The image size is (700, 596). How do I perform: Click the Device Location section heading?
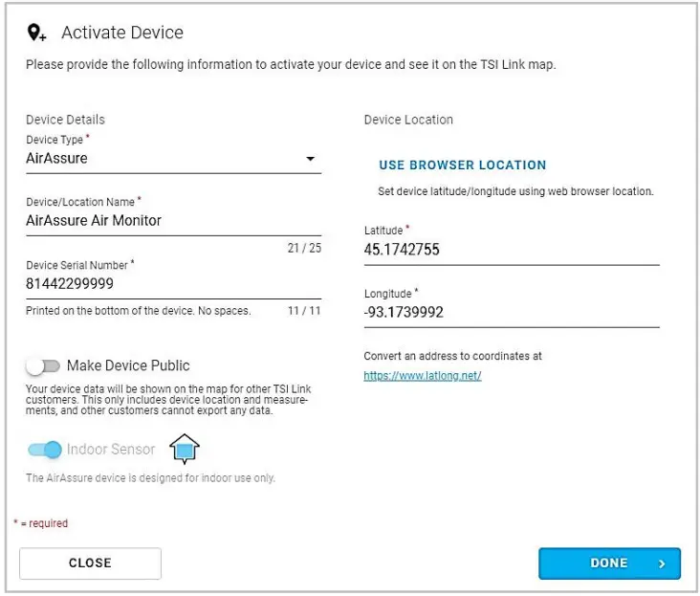[x=408, y=120]
